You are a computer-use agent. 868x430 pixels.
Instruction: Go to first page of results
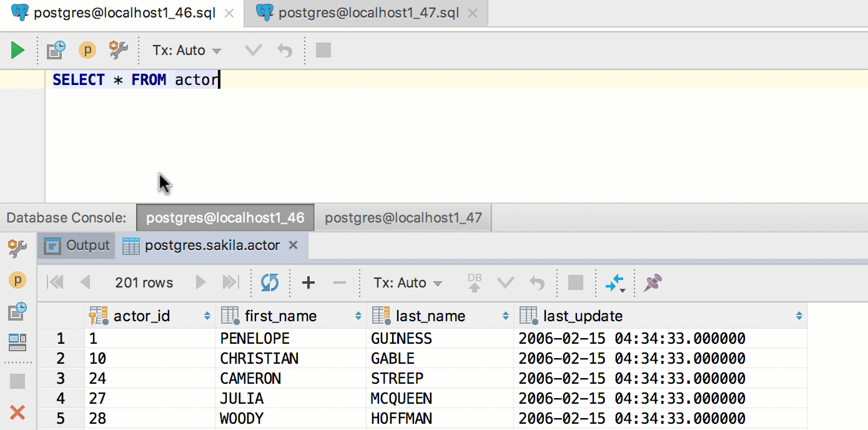click(56, 282)
